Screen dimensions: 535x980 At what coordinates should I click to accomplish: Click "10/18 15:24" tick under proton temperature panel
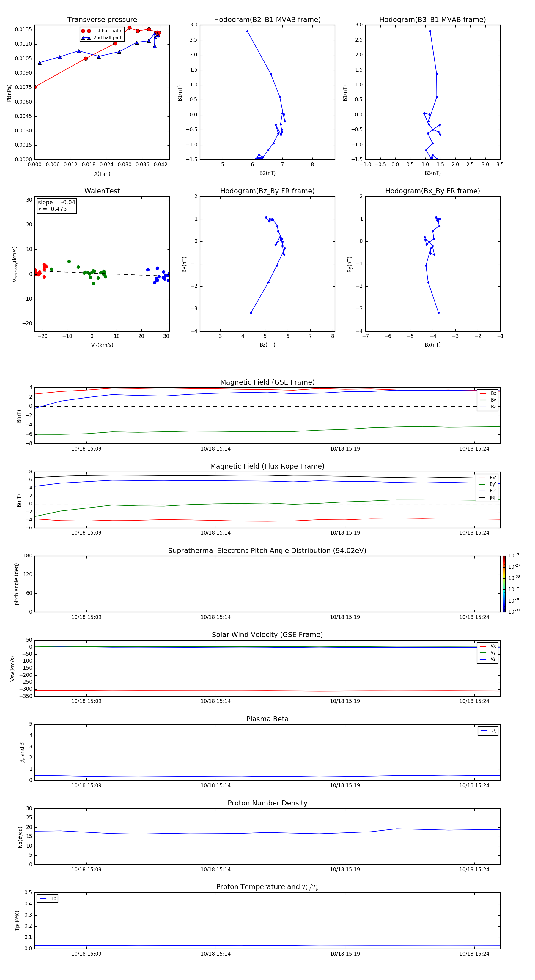[x=474, y=954]
